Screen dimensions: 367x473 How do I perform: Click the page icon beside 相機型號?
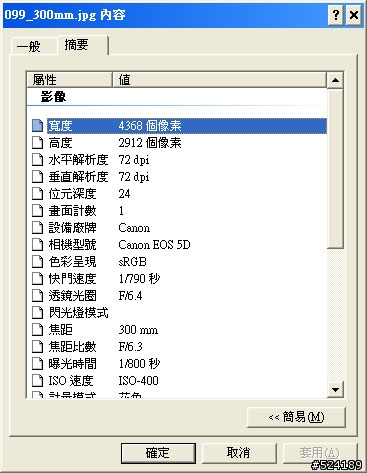click(38, 245)
